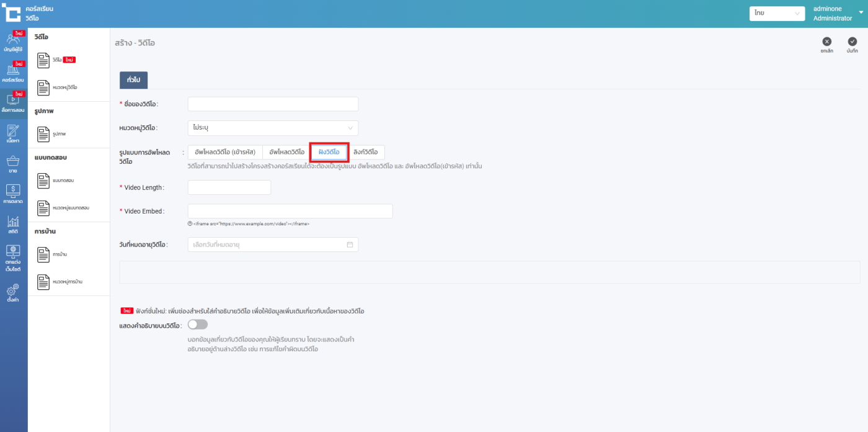Click the เนื้อหา (content) sidebar icon
Viewport: 868px width, 432px height.
[x=13, y=133]
